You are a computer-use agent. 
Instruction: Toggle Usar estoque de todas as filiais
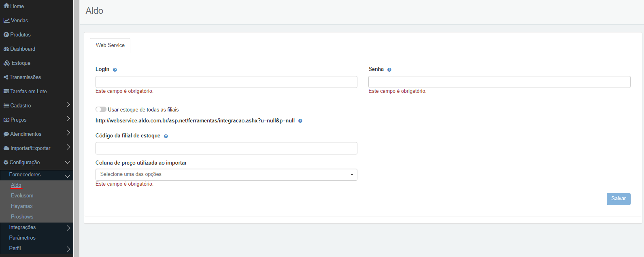point(101,109)
